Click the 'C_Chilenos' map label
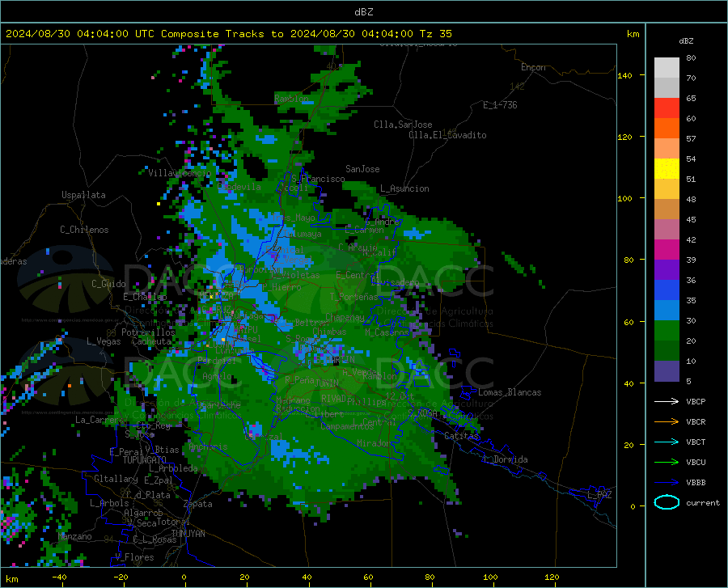This screenshot has width=728, height=588. (x=84, y=230)
